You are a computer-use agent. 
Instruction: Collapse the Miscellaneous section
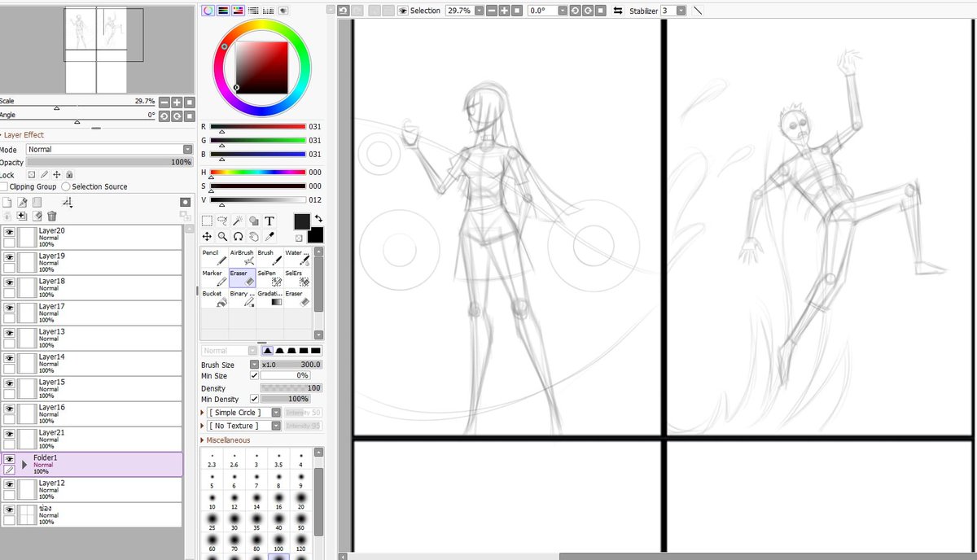[204, 439]
